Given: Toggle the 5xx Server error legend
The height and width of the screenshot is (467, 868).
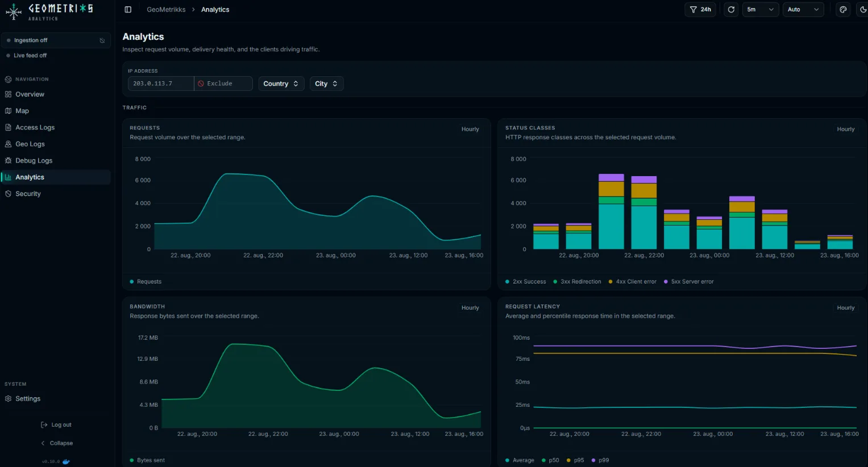Looking at the screenshot, I should tap(688, 282).
